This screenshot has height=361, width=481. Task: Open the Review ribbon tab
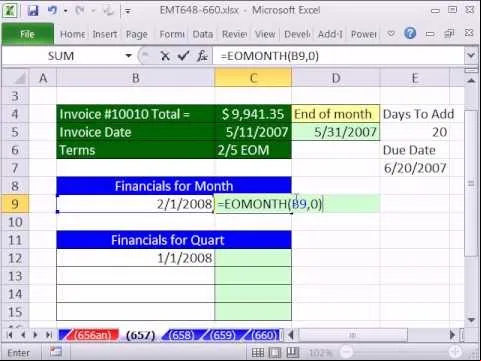[234, 34]
